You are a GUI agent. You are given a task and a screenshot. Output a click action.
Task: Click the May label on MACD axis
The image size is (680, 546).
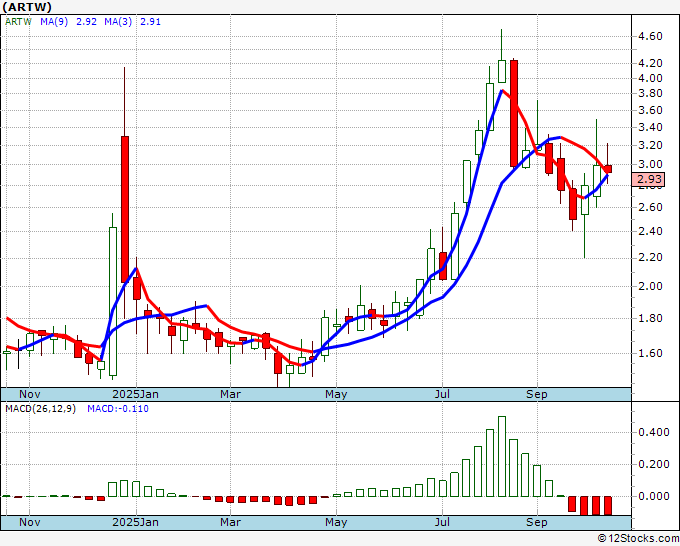[x=336, y=522]
